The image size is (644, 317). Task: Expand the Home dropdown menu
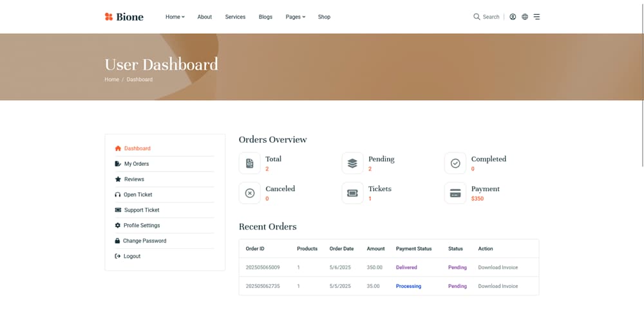tap(175, 17)
